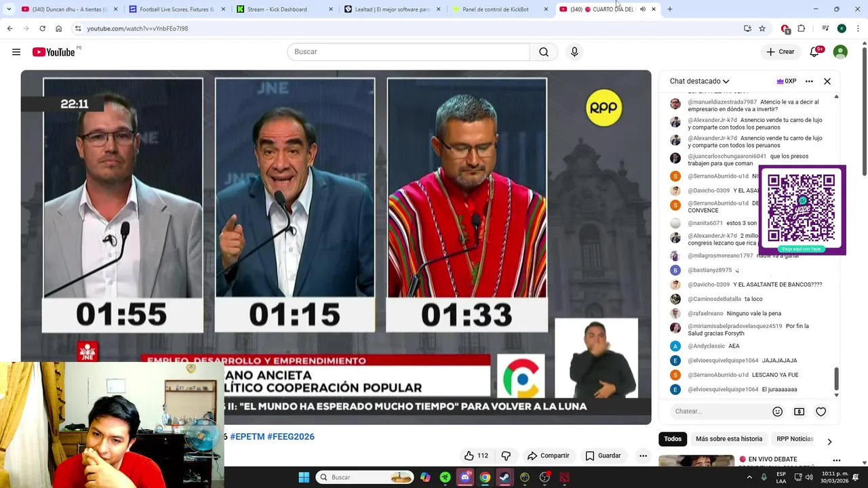The height and width of the screenshot is (488, 868).
Task: Switch to Leadtad browser tab
Action: (x=391, y=9)
